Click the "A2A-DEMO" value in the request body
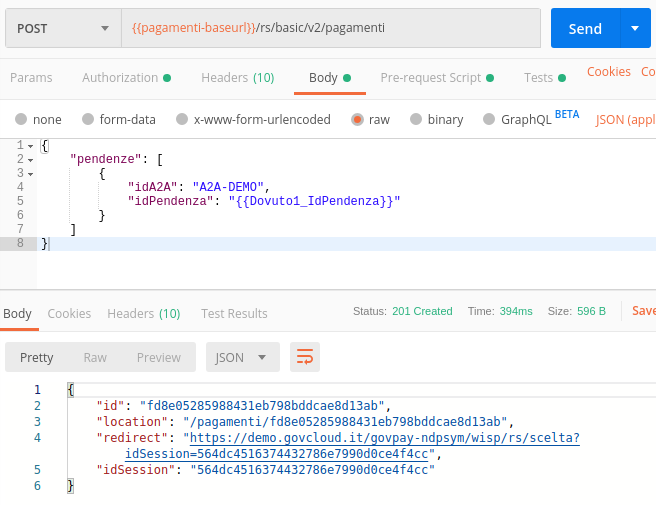Image resolution: width=656 pixels, height=505 pixels. (228, 187)
